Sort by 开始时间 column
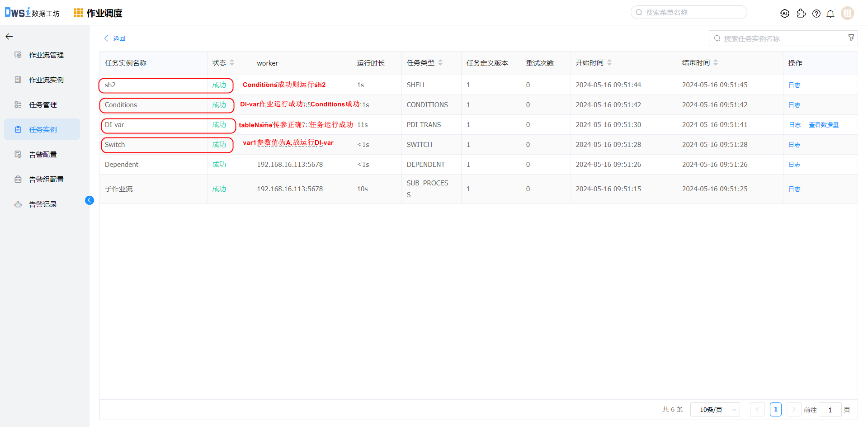Screen dimensions: 868x435 (x=609, y=63)
